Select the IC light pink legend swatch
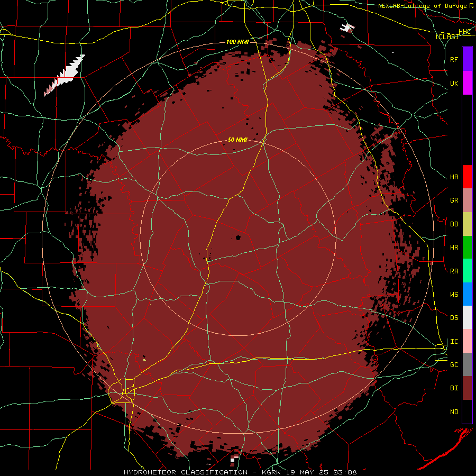Screen dimensions: 476x476 click(467, 341)
